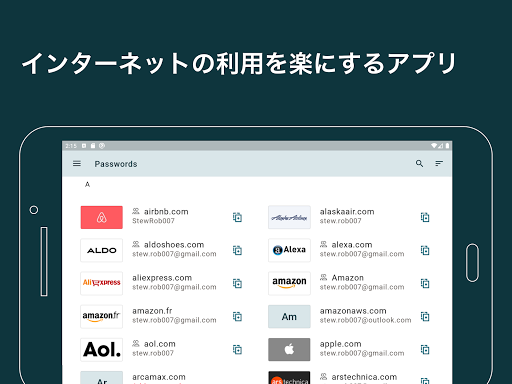Open the amazonaws.com entry
Screen dimensions: 512x384
pos(353,311)
